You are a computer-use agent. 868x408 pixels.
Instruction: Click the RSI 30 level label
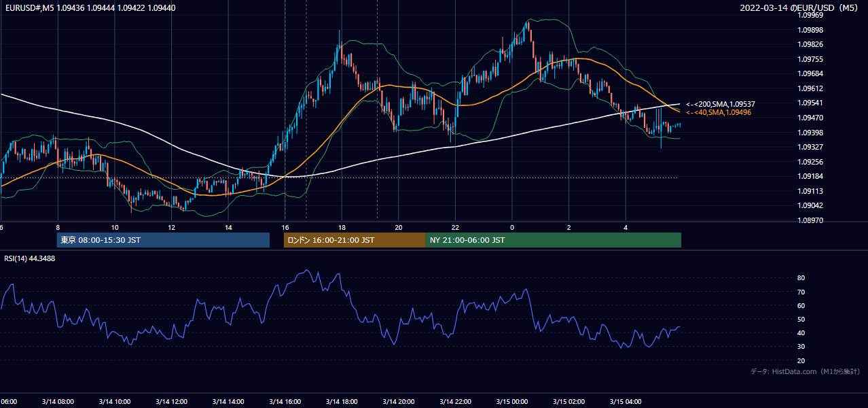click(801, 347)
